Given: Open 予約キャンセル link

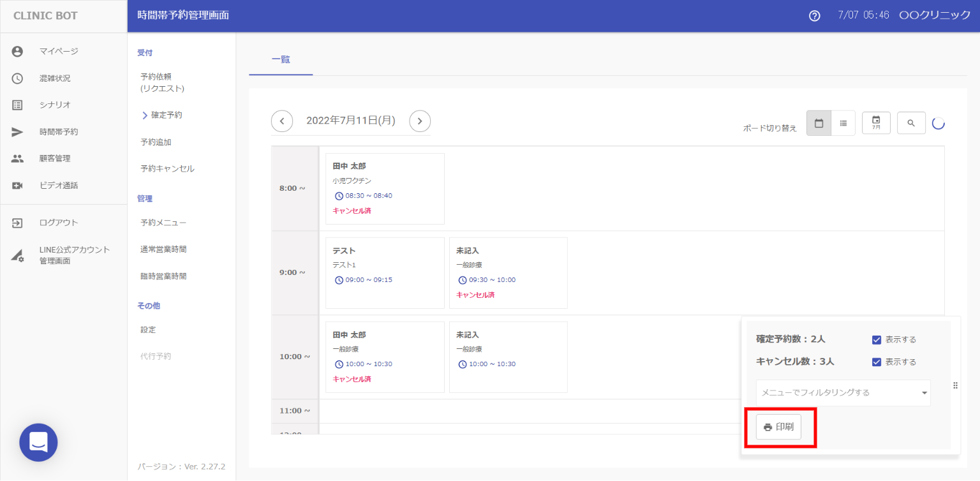Looking at the screenshot, I should 167,169.
